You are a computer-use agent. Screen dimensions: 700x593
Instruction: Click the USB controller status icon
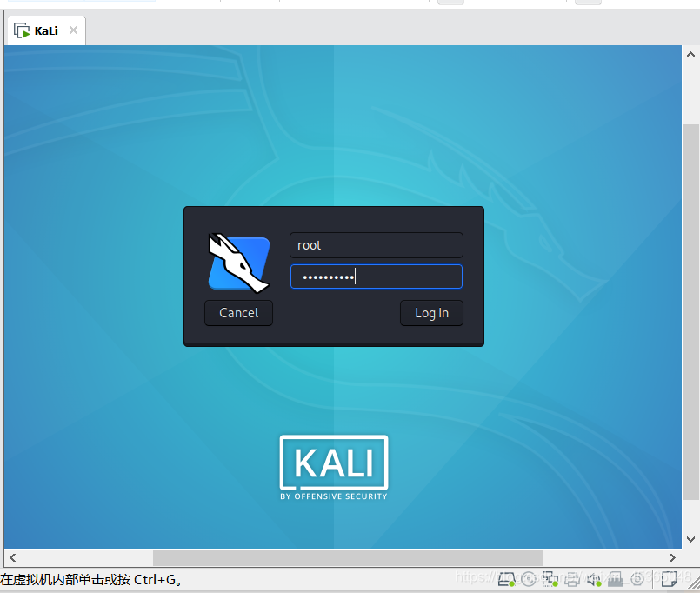(x=616, y=579)
